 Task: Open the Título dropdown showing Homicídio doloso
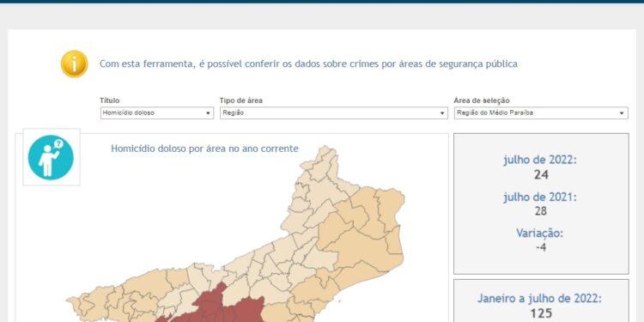click(157, 113)
